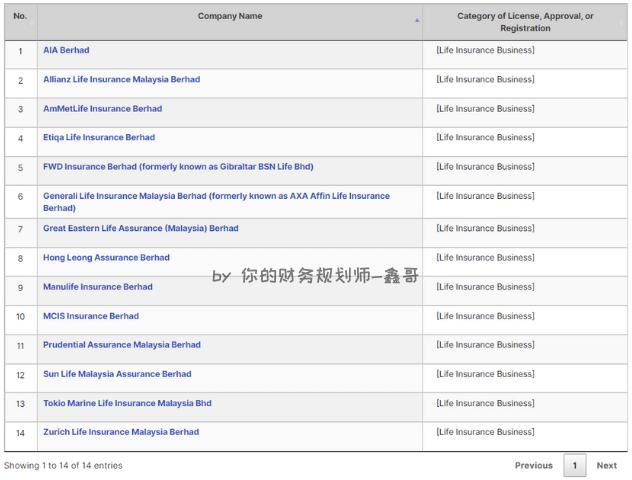Open AmMetLife Insurance Berhad link
Image resolution: width=632 pixels, height=480 pixels.
pos(103,109)
